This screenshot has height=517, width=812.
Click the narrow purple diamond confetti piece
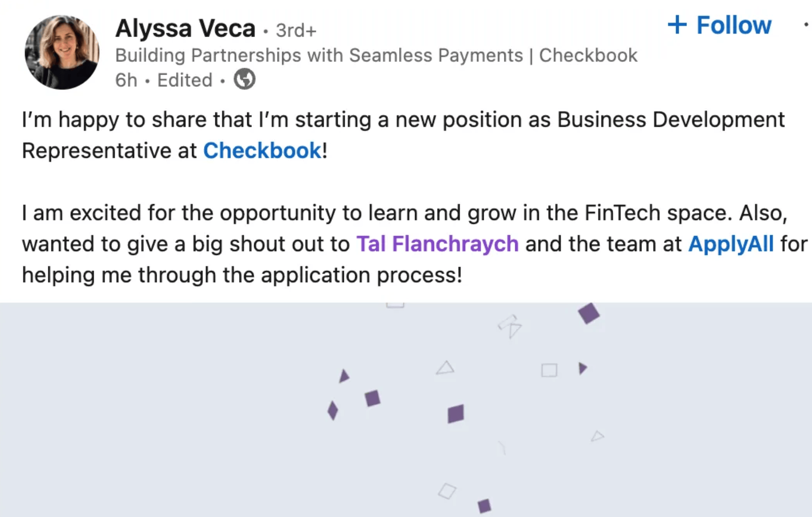[333, 410]
